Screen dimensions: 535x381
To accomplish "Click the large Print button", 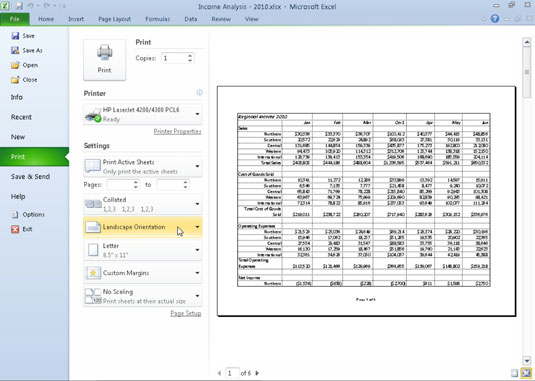I will (104, 60).
